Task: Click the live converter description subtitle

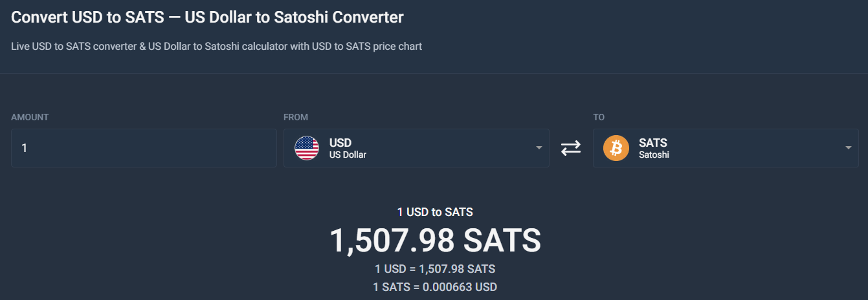Action: pyautogui.click(x=216, y=47)
